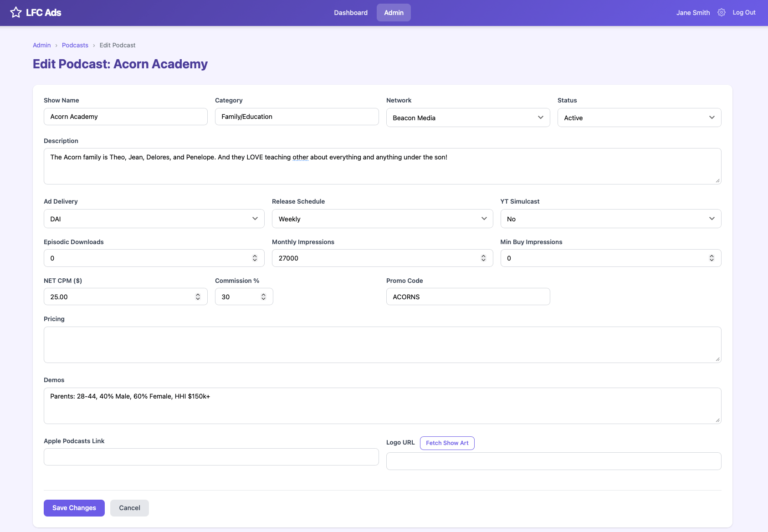Screen dimensions: 768x532
Task: Open the settings gear icon
Action: coord(721,12)
